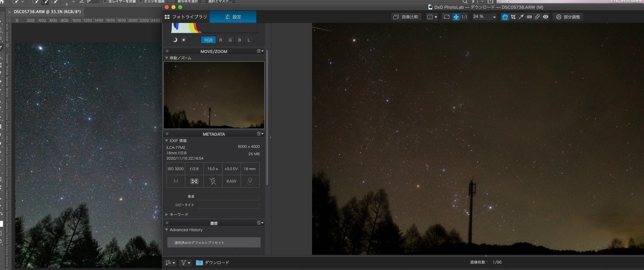The height and width of the screenshot is (270, 644).
Task: Select the 設定 tab
Action: 233,17
